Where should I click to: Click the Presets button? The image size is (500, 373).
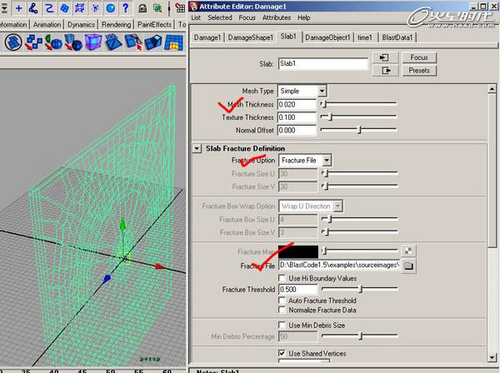tap(419, 70)
